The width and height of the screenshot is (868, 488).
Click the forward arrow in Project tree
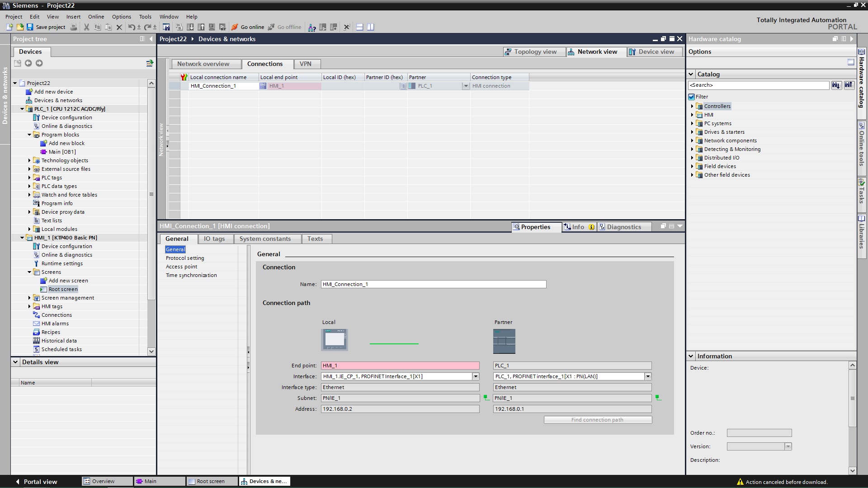(x=39, y=63)
